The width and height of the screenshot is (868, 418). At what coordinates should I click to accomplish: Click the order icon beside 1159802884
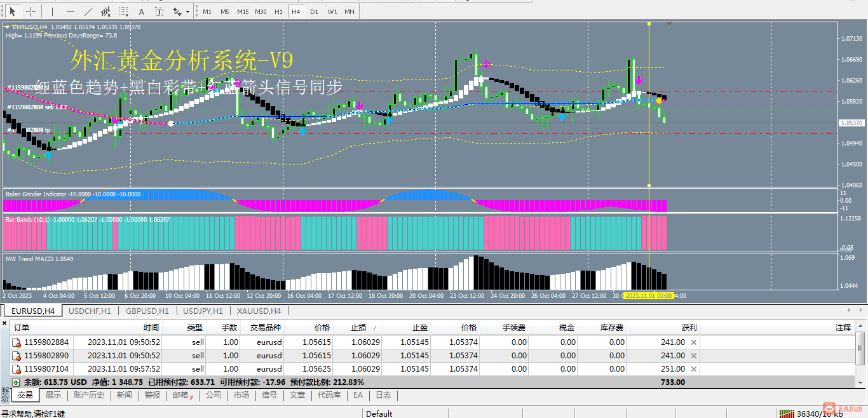pos(17,342)
